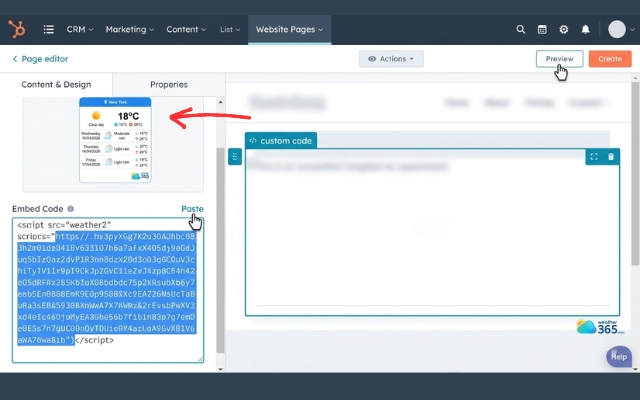Select the custom code module tab label
The width and height of the screenshot is (640, 400).
[x=281, y=140]
